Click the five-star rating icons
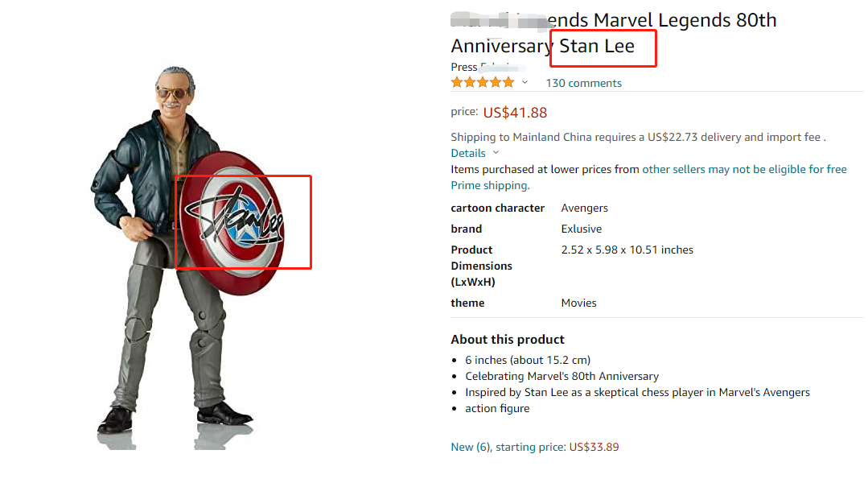This screenshot has width=868, height=483. pyautogui.click(x=483, y=82)
